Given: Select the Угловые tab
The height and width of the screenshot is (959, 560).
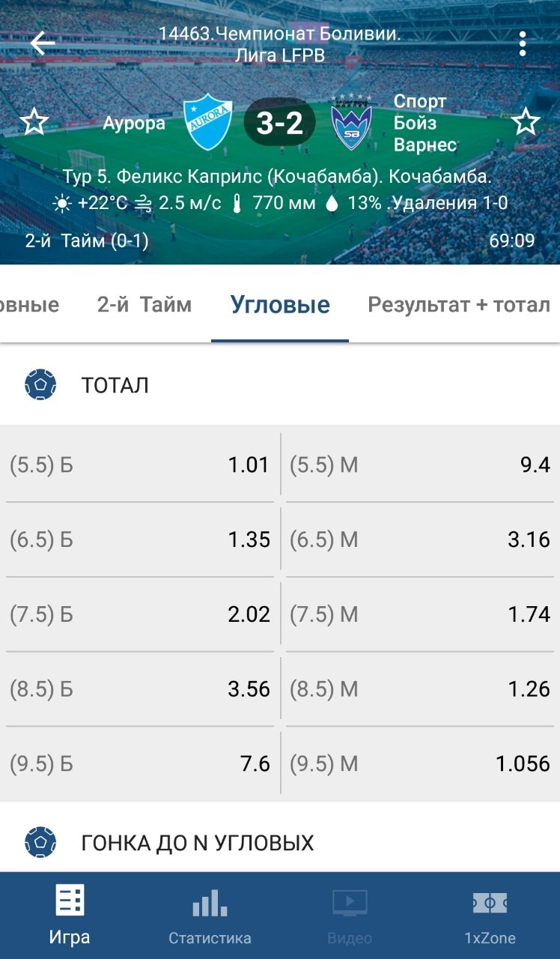Looking at the screenshot, I should [280, 305].
